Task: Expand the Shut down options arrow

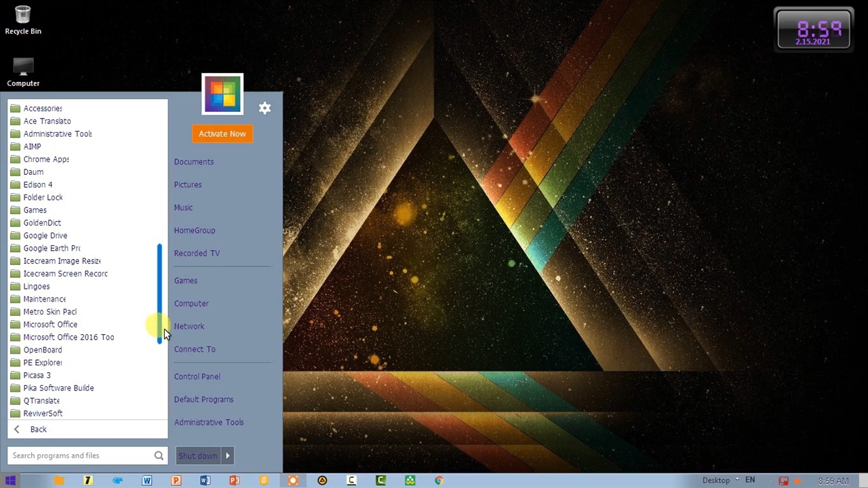Action: 228,455
